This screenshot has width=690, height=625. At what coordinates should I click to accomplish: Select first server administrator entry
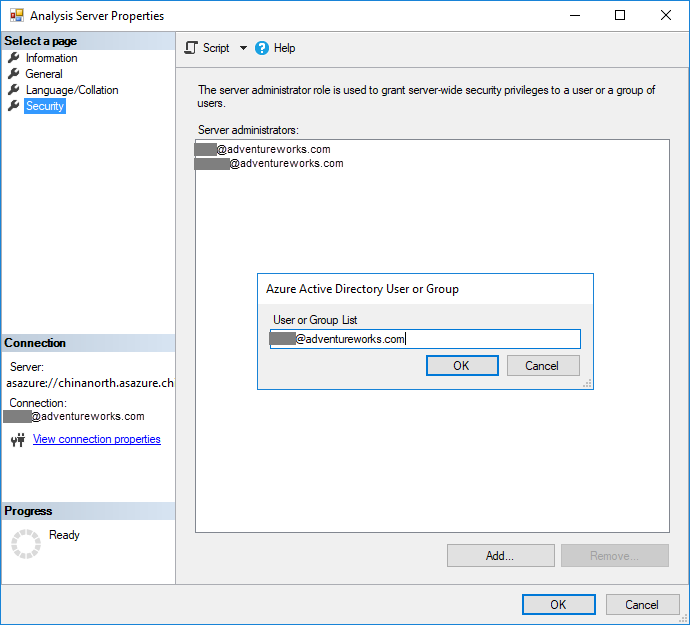pos(262,149)
